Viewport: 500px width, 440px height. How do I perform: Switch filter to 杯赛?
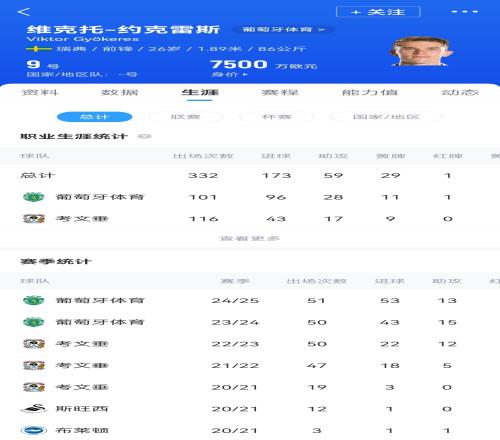pos(277,117)
